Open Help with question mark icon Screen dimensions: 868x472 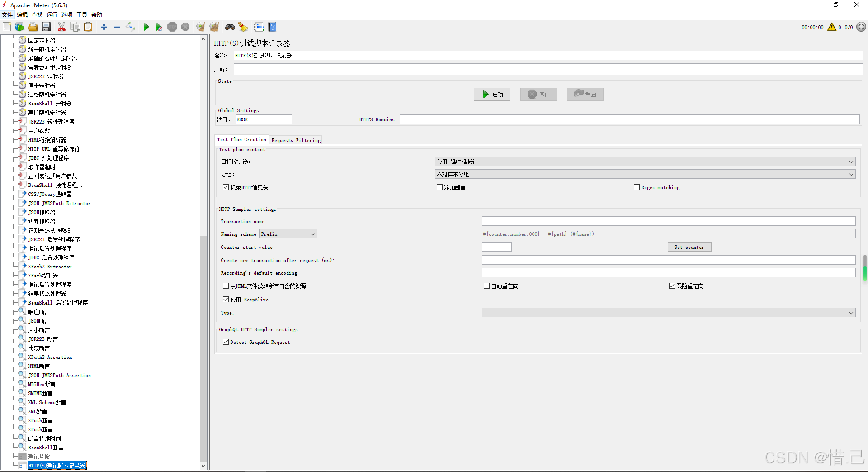[x=272, y=27]
